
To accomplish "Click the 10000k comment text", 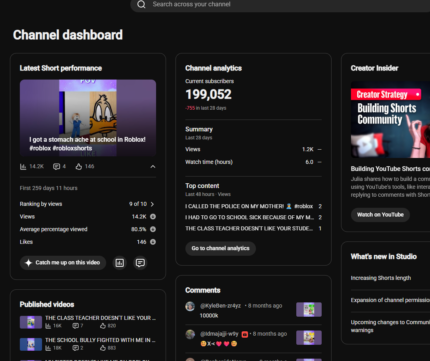I will [209, 315].
